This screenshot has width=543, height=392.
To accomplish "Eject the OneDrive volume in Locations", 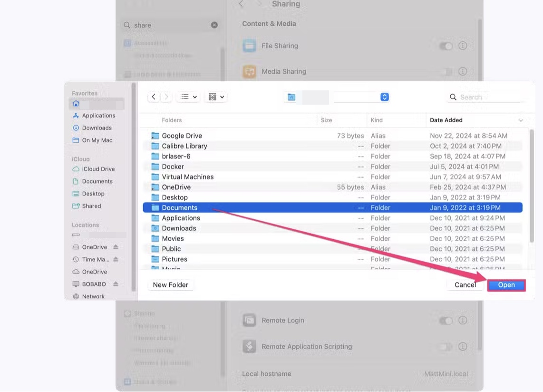I will [x=116, y=247].
